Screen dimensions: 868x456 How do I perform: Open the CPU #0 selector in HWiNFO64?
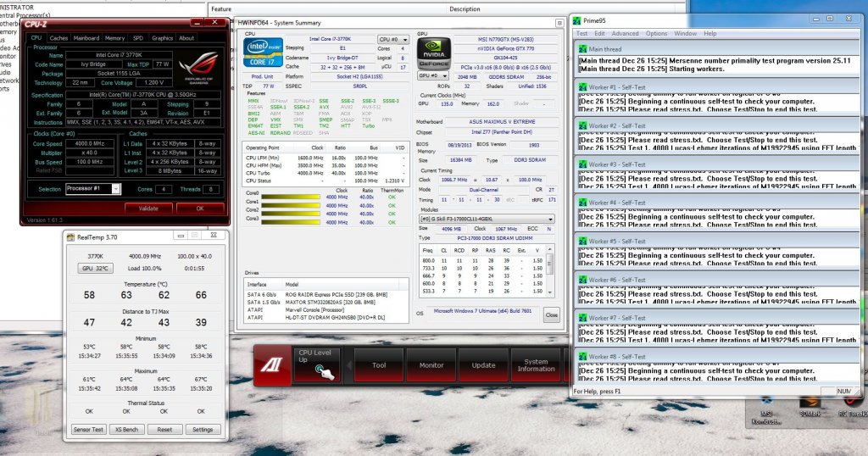pyautogui.click(x=393, y=39)
